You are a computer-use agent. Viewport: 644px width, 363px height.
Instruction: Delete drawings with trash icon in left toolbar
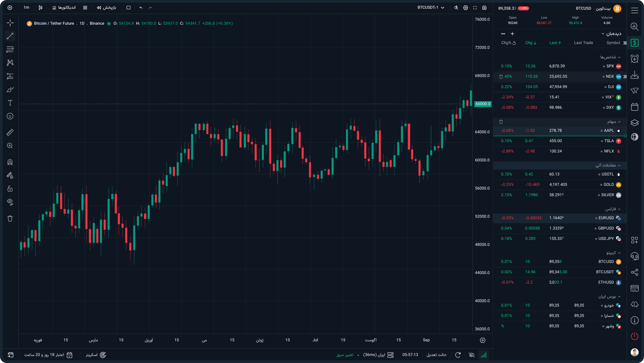tap(10, 219)
